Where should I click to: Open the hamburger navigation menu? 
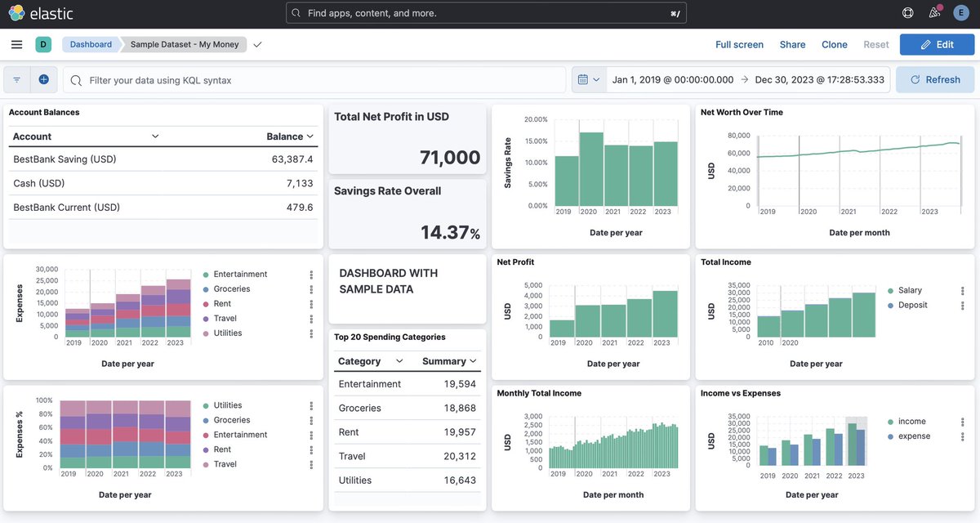tap(17, 44)
